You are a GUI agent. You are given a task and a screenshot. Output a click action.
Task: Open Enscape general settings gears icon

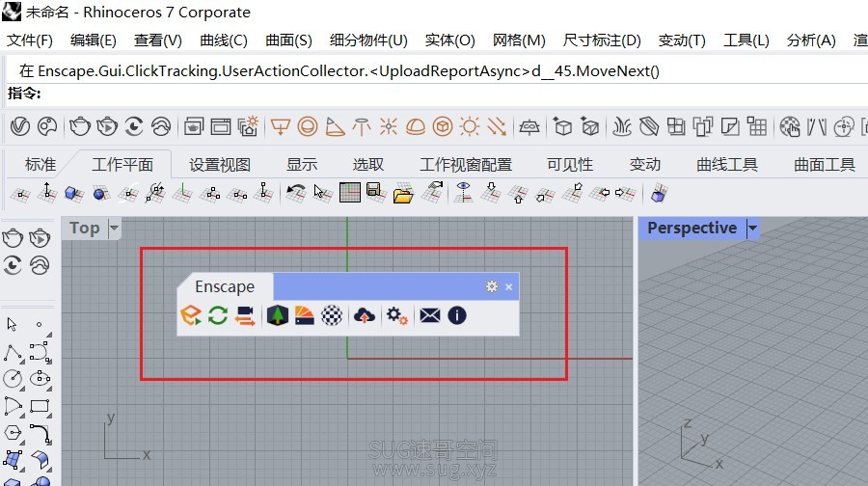coord(397,316)
